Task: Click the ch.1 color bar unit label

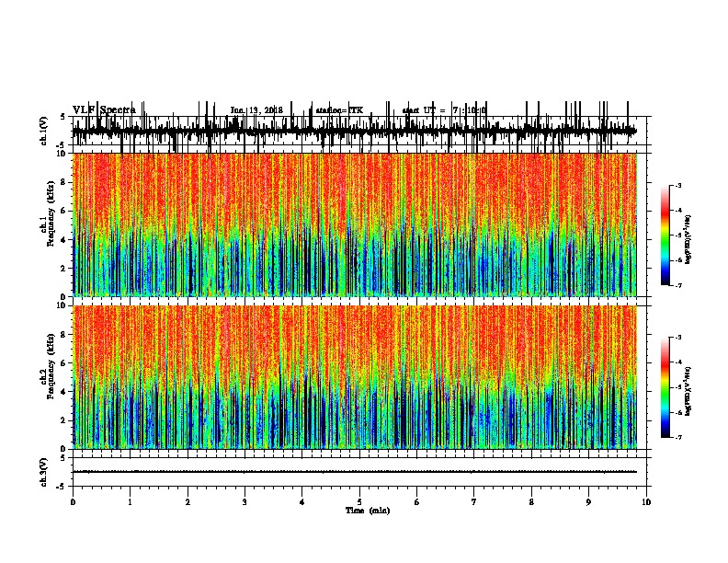Action: (x=688, y=239)
